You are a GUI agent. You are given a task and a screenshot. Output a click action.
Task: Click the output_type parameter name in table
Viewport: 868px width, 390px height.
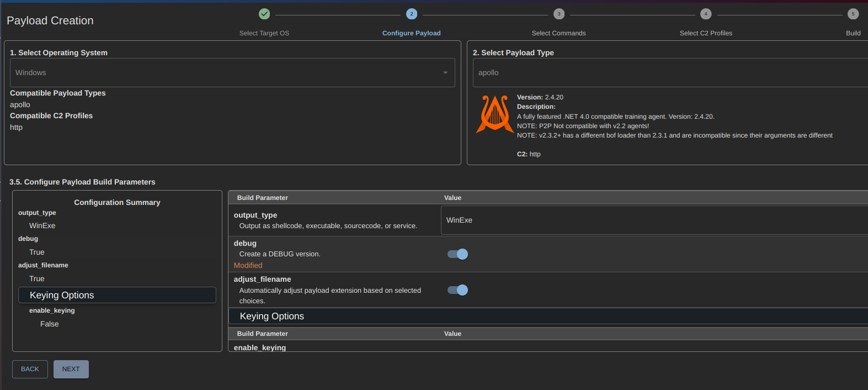255,215
